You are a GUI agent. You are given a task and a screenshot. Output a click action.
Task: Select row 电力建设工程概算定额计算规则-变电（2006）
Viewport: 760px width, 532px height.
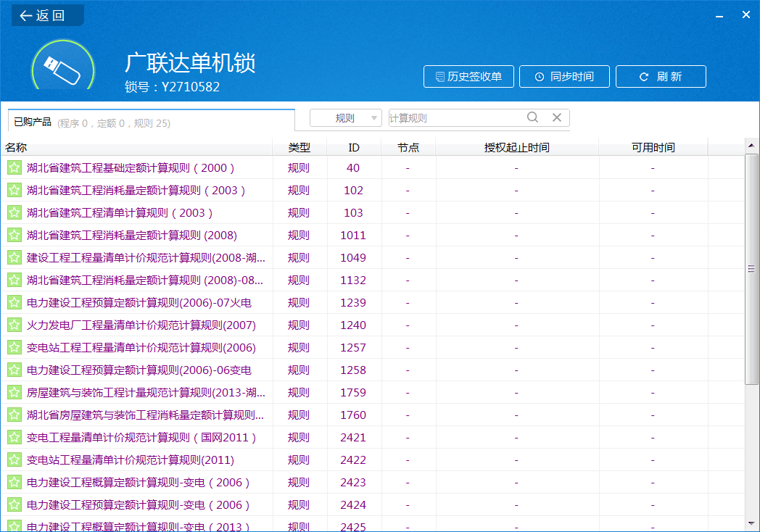tap(372, 482)
